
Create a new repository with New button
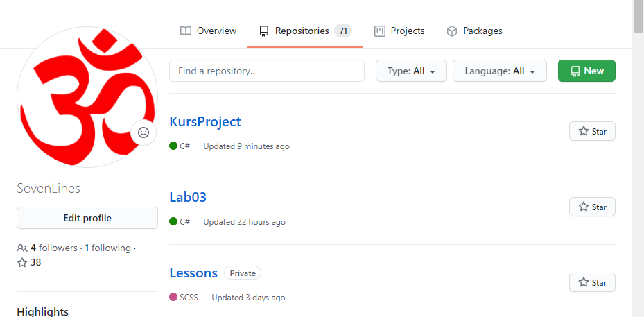click(x=586, y=71)
